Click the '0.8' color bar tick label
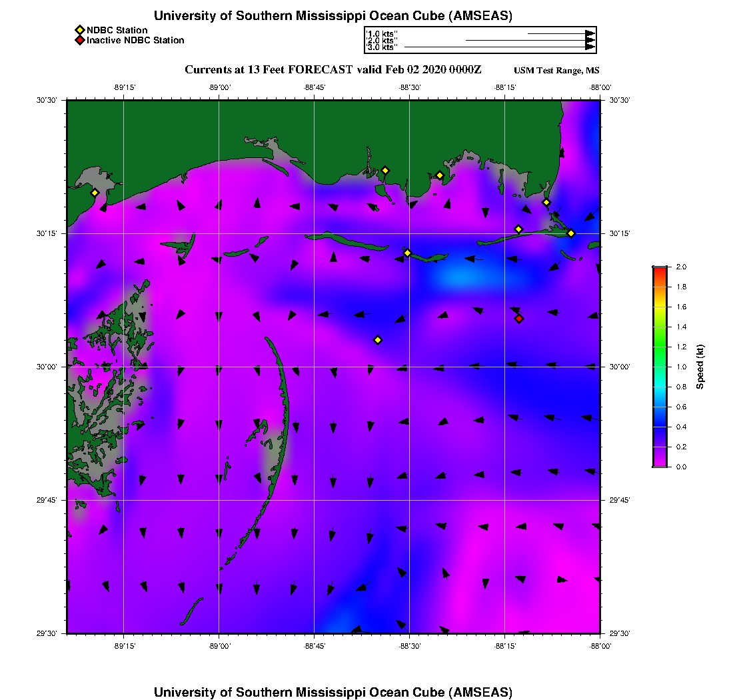Image resolution: width=733 pixels, height=700 pixels. tap(682, 387)
